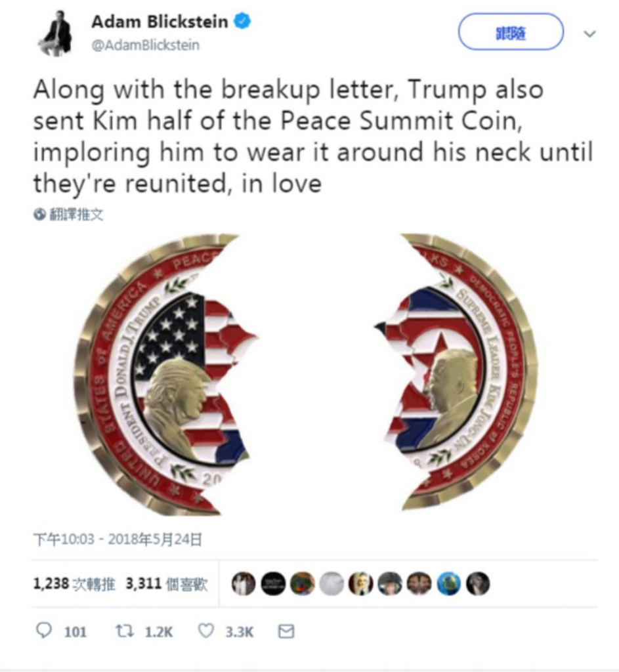Viewport: 619px width, 672px height.
Task: Click the direct message envelope icon
Action: click(286, 631)
